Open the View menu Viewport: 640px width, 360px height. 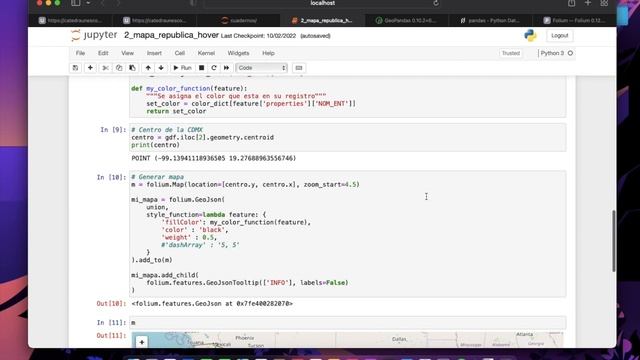[127, 53]
